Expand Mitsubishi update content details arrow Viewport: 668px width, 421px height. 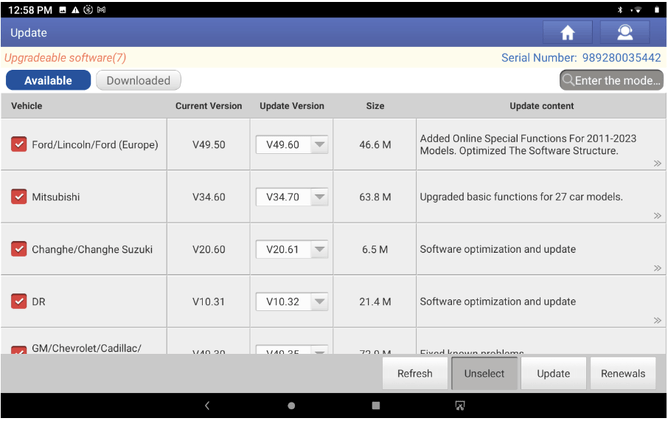click(657, 216)
